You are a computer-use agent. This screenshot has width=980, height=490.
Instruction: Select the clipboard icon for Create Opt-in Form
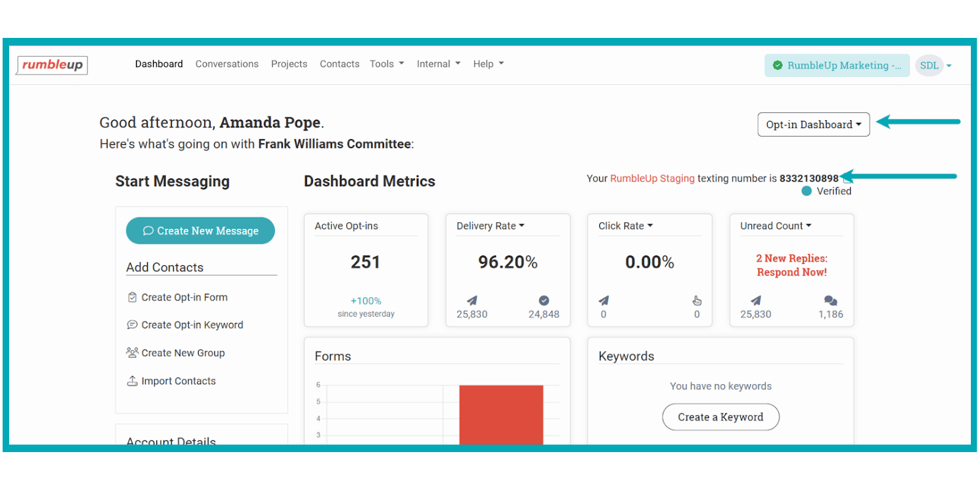[x=132, y=297]
